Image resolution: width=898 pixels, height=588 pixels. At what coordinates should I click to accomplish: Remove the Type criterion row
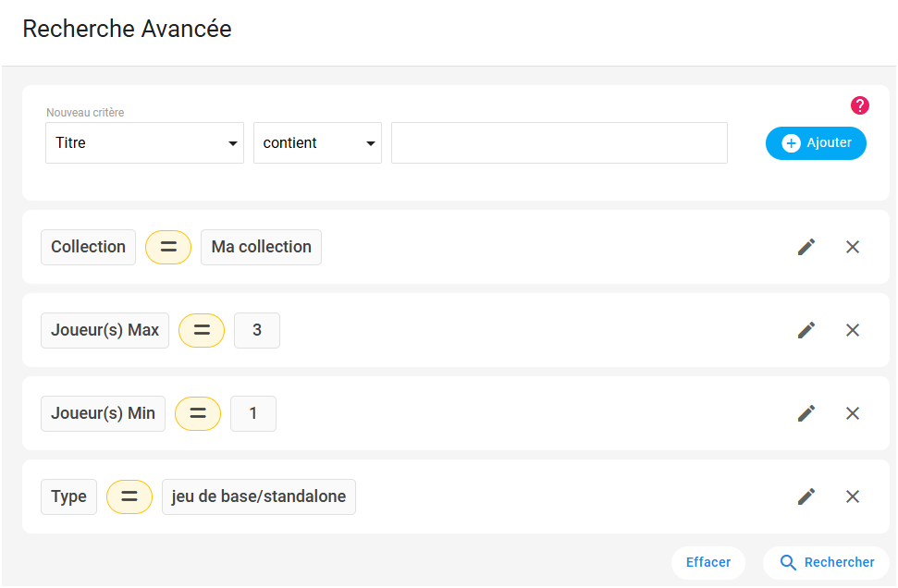coord(853,496)
